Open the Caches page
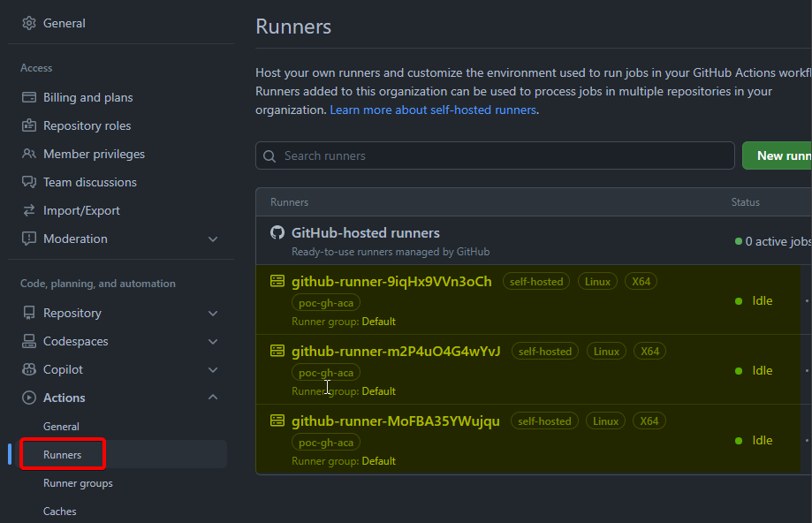The width and height of the screenshot is (812, 523). (59, 511)
